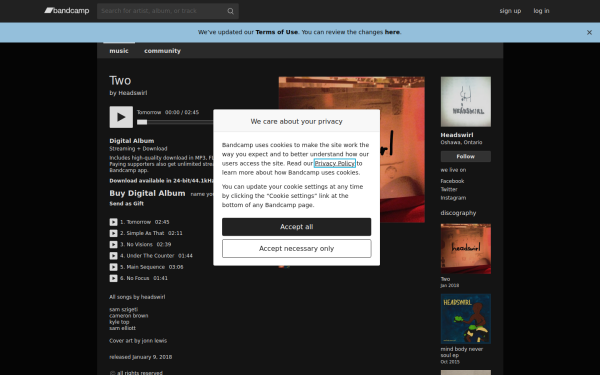Open the Terms of Use link
The image size is (600, 375).
pyautogui.click(x=277, y=32)
